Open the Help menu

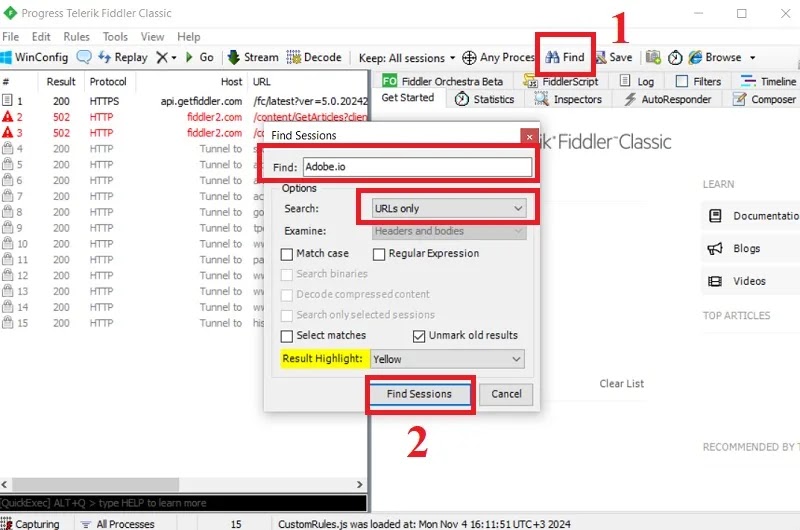(x=189, y=37)
